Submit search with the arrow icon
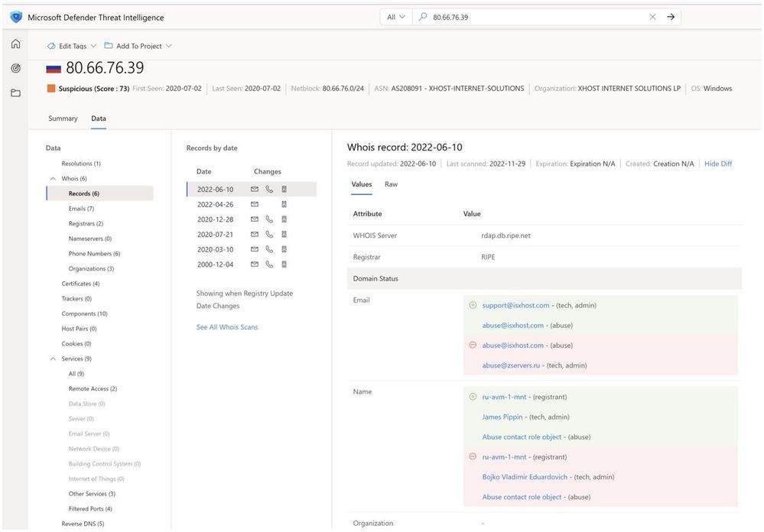This screenshot has width=764, height=532. coord(671,17)
